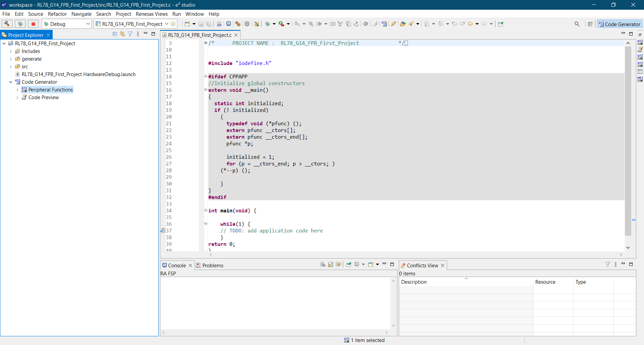Click the yellow Back navigation arrow
Viewport: 644px width, 345px height.
coord(470,24)
